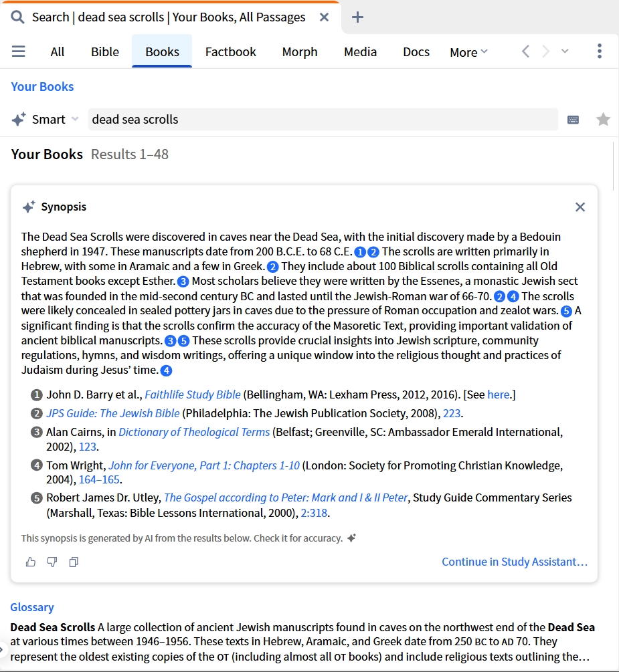
Task: Open the Faithlife Study Bible link
Action: [193, 395]
